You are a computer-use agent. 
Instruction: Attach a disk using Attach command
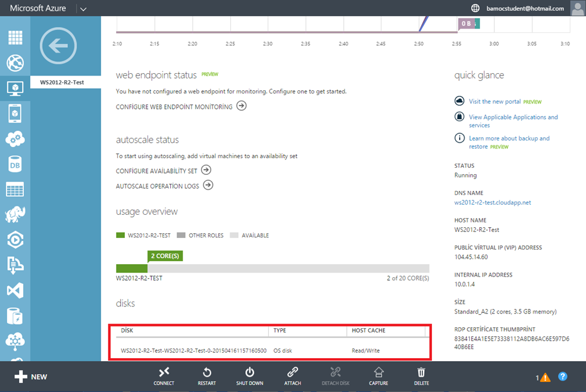point(292,377)
